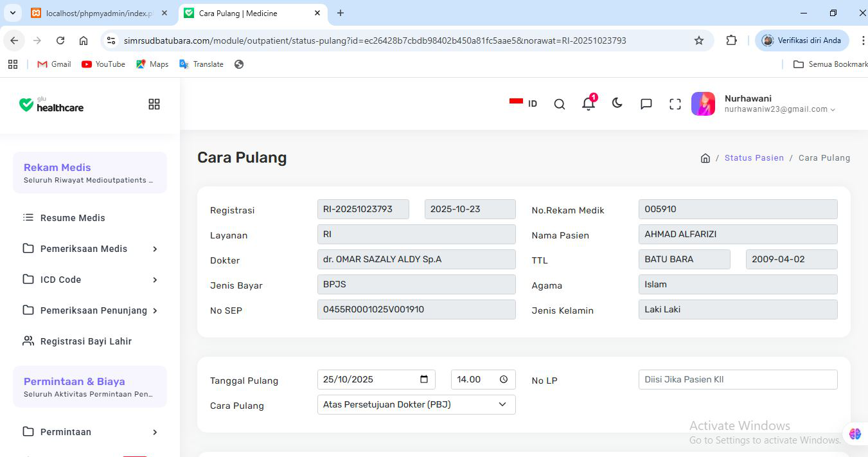This screenshot has width=868, height=457.
Task: Go back to the previous page
Action: (x=14, y=40)
